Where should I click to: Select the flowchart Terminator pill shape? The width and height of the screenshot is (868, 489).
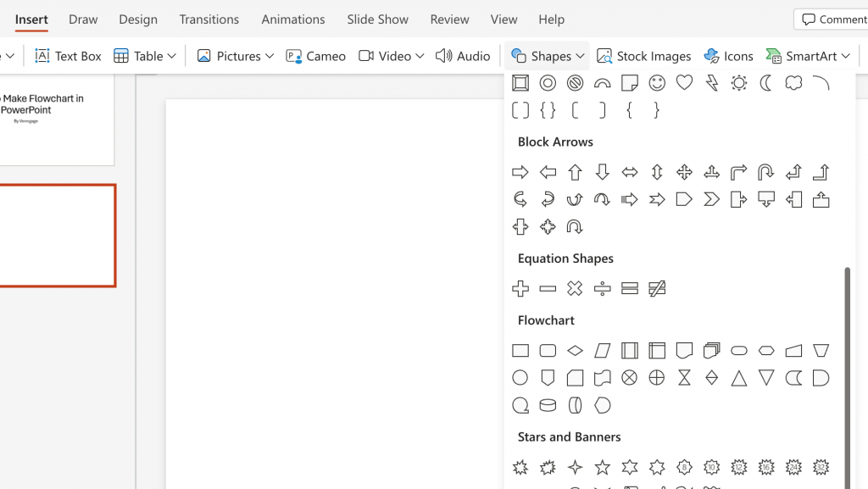point(739,351)
